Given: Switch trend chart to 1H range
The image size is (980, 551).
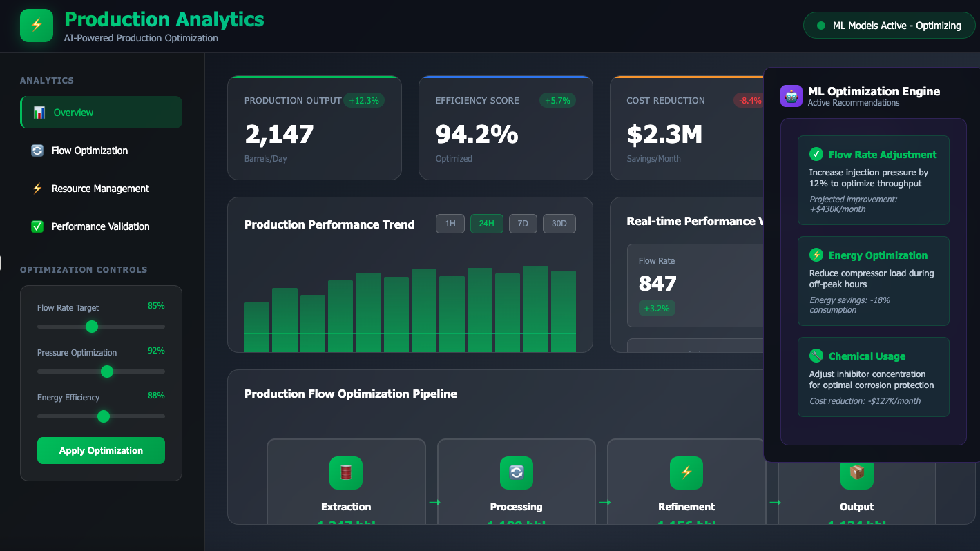Looking at the screenshot, I should click(450, 224).
